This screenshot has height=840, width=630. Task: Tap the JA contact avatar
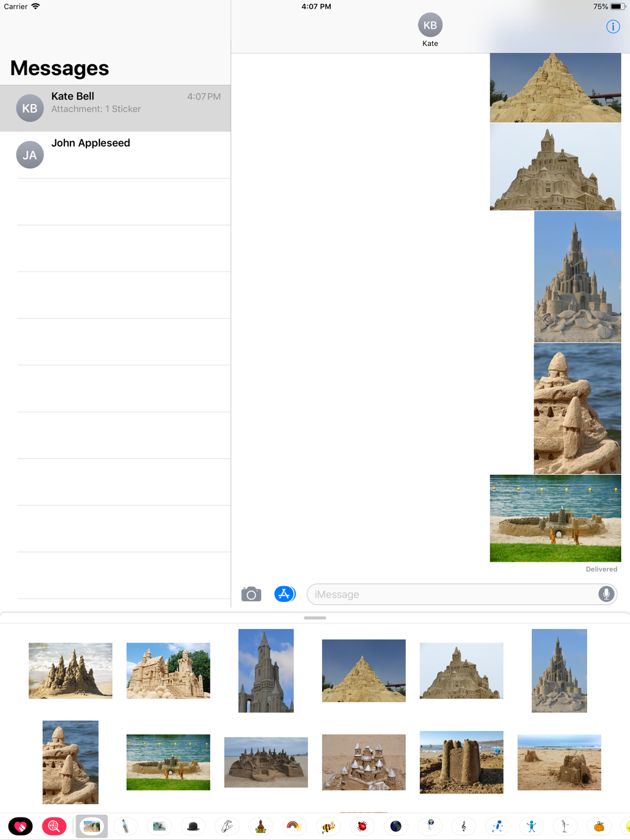(30, 155)
